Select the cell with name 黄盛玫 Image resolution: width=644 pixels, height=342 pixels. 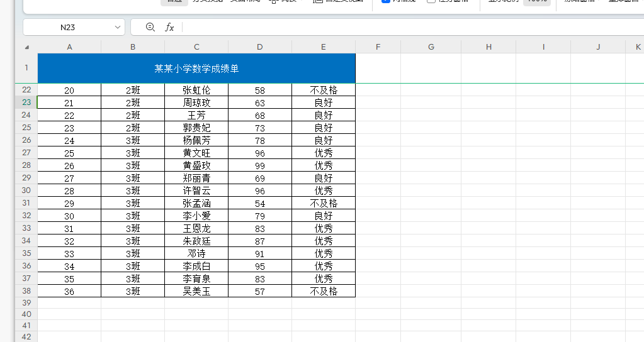(x=196, y=165)
